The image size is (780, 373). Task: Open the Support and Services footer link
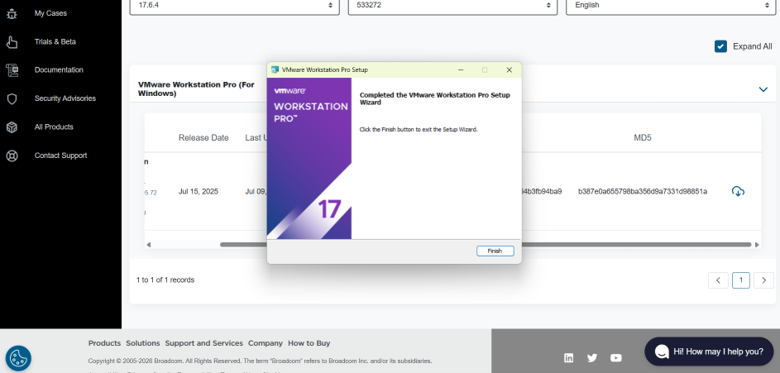click(204, 343)
